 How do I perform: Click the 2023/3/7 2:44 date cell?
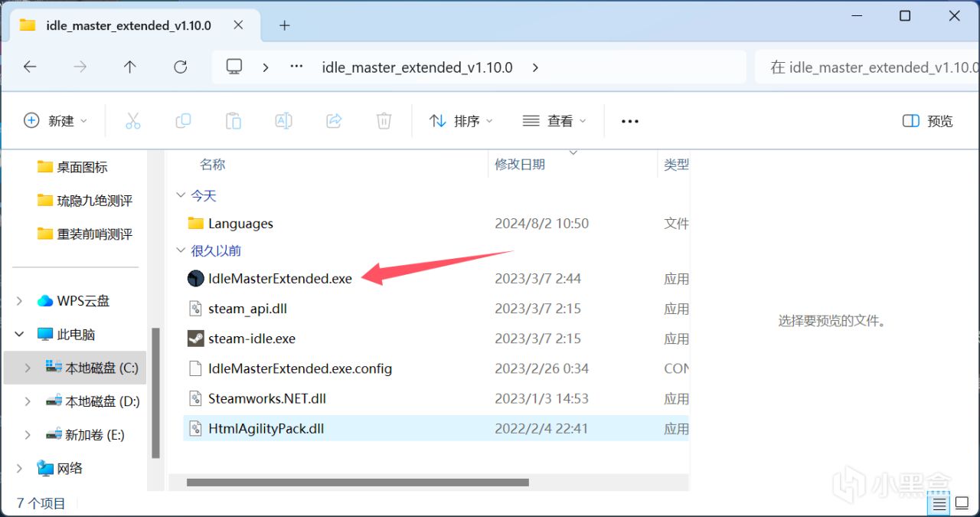click(537, 278)
